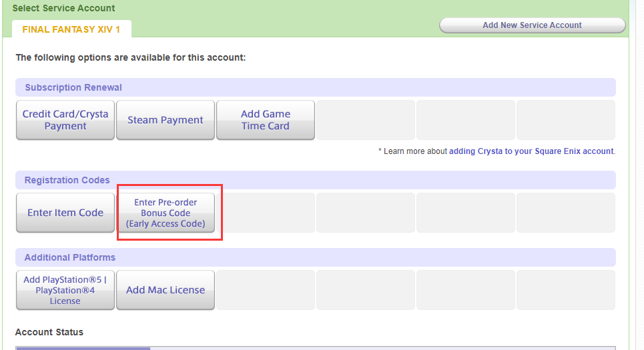
Task: Click 'The following options are available' text
Action: click(131, 57)
